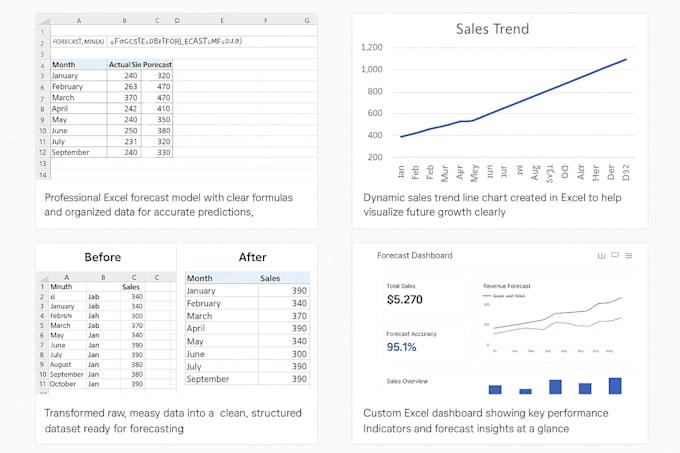The height and width of the screenshot is (453, 680).
Task: Select column E header in forecast model sheet
Action: click(x=222, y=20)
